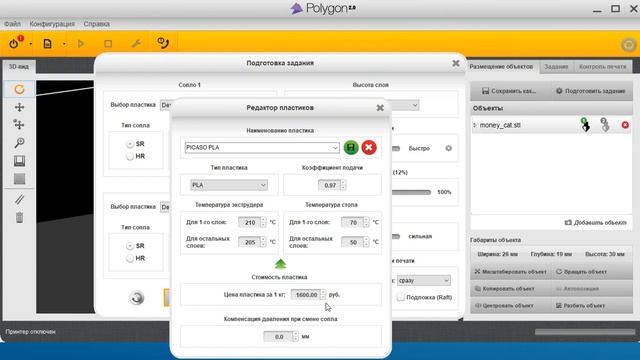Open the wrench settings tool icon
640x360 pixels.
click(136, 43)
